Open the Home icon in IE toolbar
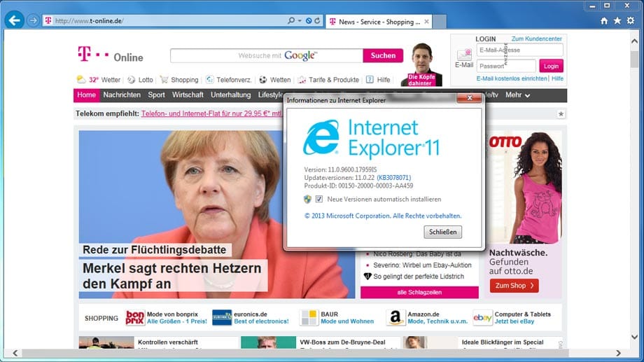 (603, 20)
